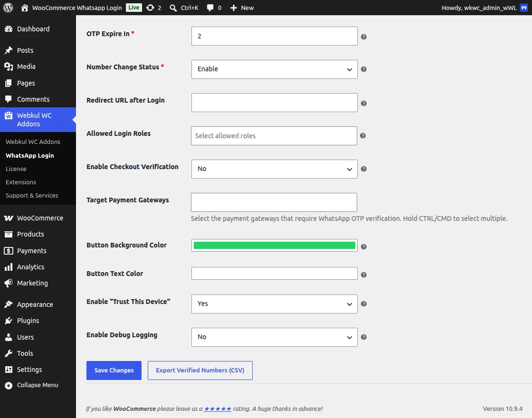Viewport: 532px width, 418px height.
Task: Click the Live status badge
Action: pos(133,8)
